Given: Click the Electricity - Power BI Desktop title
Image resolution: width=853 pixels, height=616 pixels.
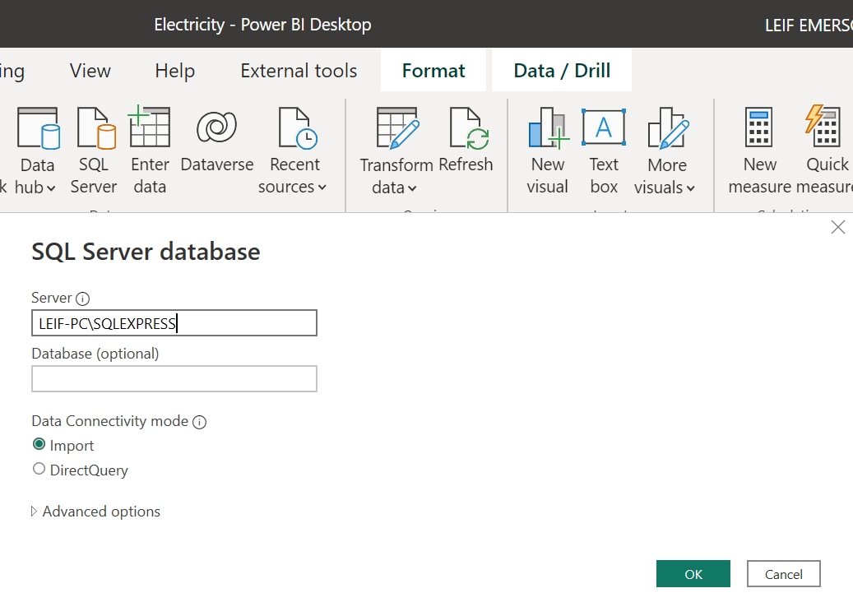Looking at the screenshot, I should click(x=262, y=25).
